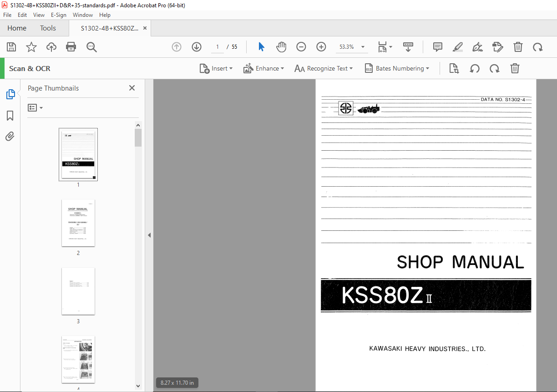Click the document search icon in Scan toolbar
Image resolution: width=557 pixels, height=392 pixels.
tap(454, 68)
